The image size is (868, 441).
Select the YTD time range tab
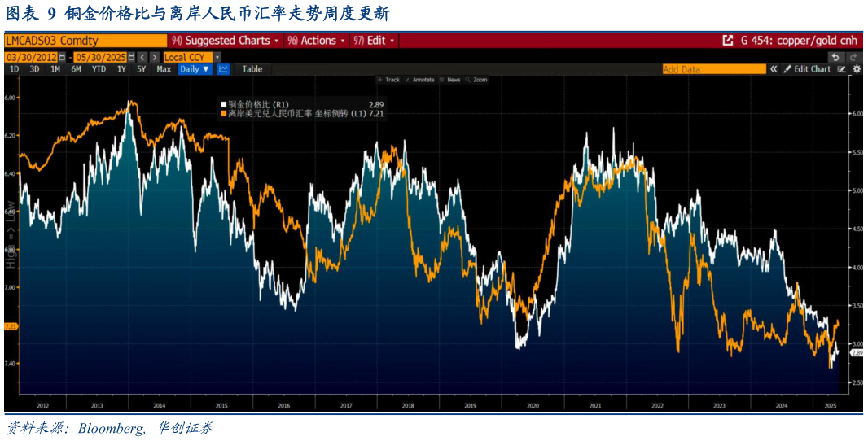pos(99,69)
